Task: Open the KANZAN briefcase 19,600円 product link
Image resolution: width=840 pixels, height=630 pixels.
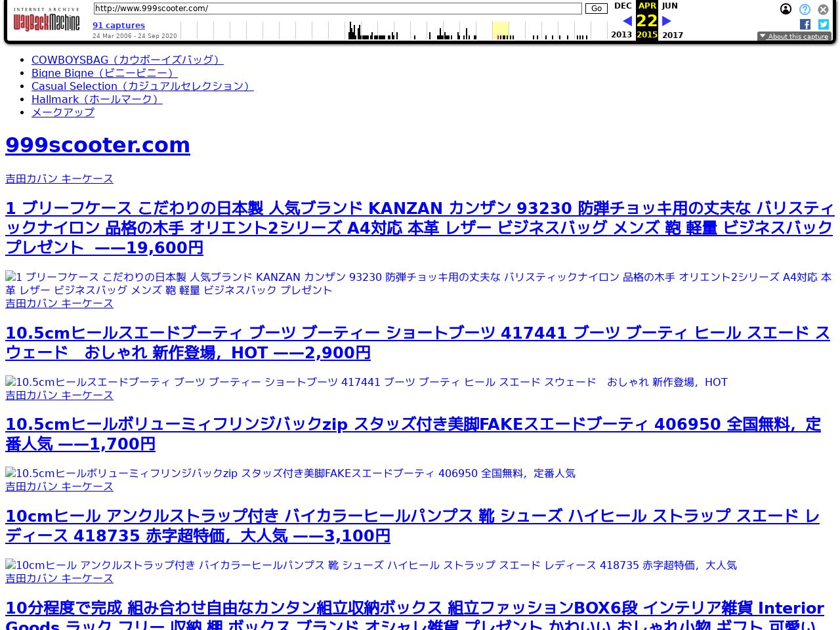Action: click(419, 228)
